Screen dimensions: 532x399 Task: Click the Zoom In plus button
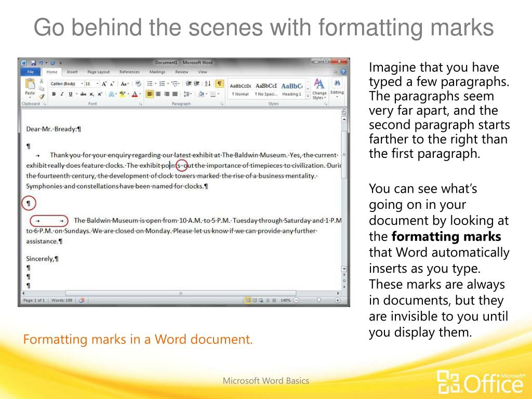(337, 300)
